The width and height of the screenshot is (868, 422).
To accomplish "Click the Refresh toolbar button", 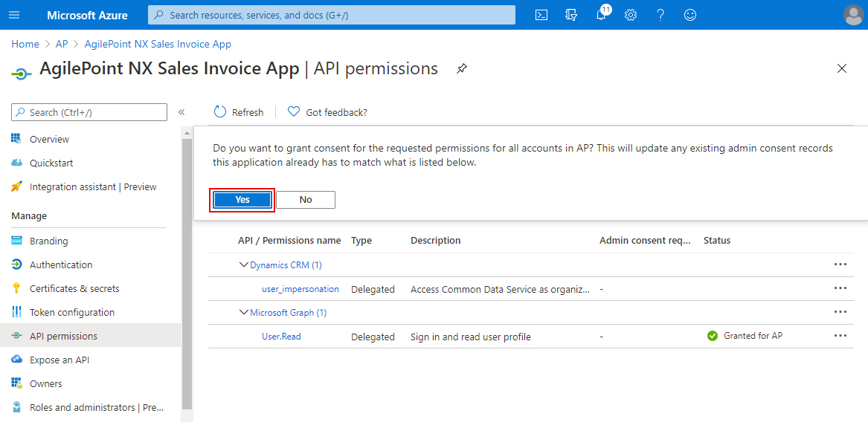I will (x=239, y=112).
